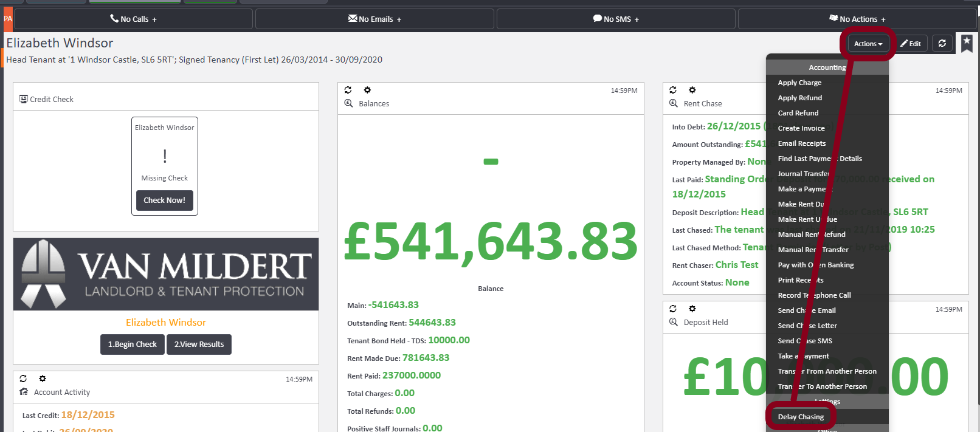Open the Actions dropdown

tap(868, 44)
